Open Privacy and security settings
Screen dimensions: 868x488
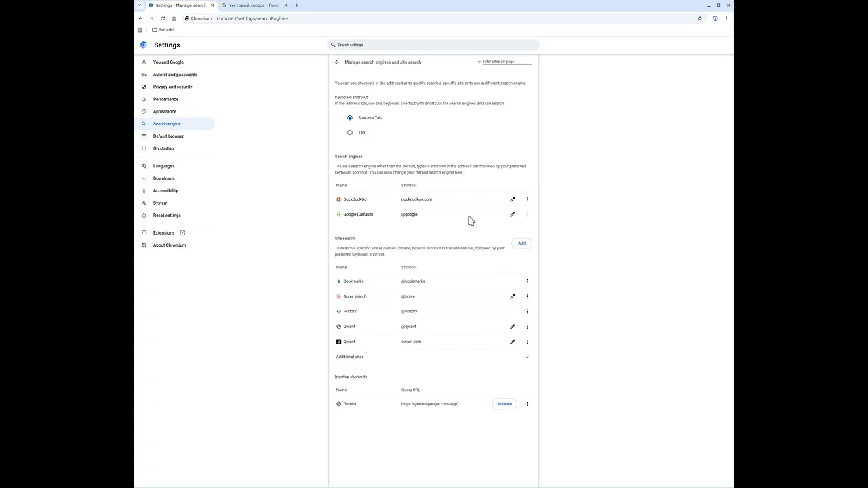pyautogui.click(x=172, y=87)
